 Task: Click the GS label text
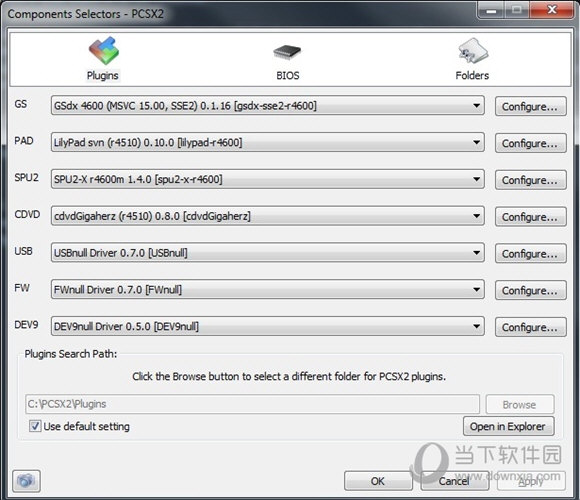[21, 104]
